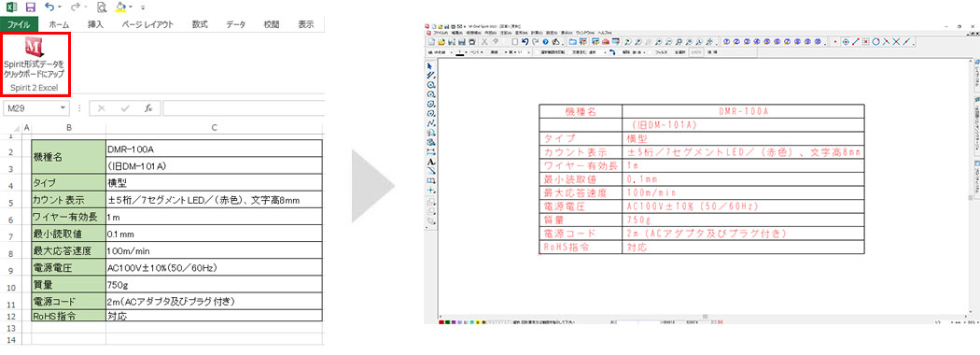Click the dimension tool in the CAD sidebar

430,152
